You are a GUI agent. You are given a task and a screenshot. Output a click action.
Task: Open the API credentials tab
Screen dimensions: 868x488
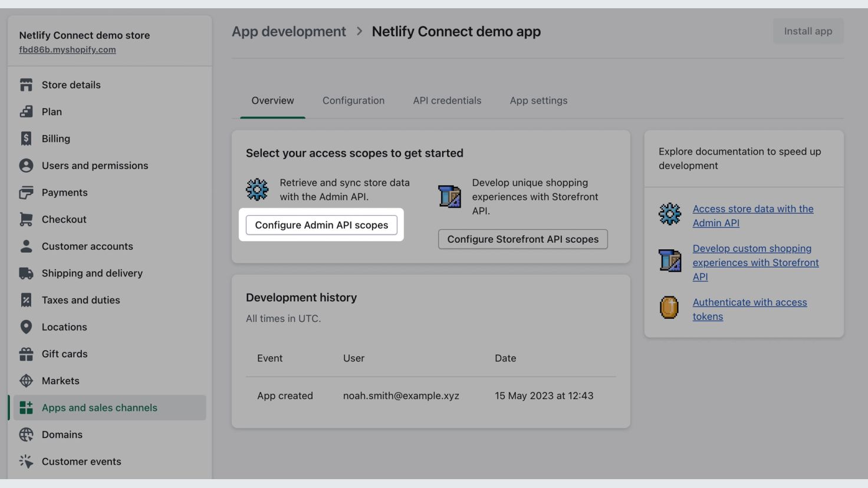447,101
